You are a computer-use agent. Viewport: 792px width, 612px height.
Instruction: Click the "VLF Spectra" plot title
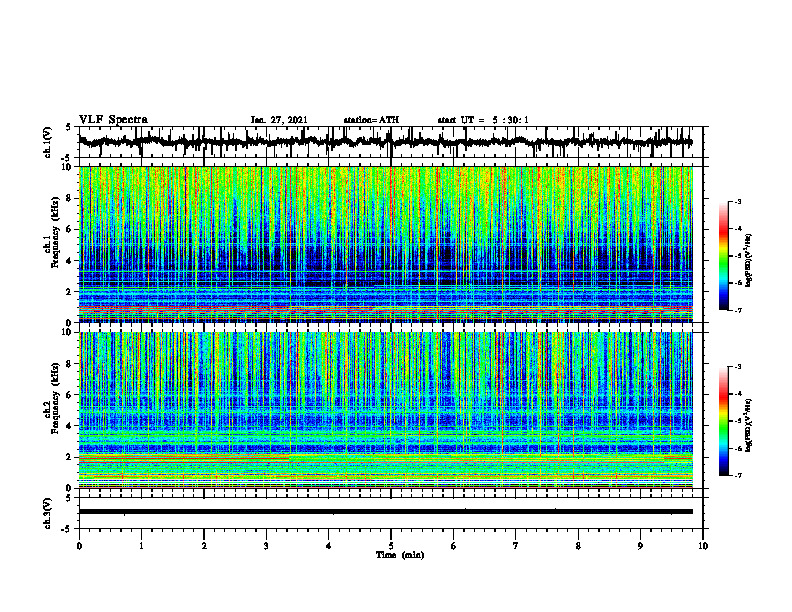tap(113, 120)
